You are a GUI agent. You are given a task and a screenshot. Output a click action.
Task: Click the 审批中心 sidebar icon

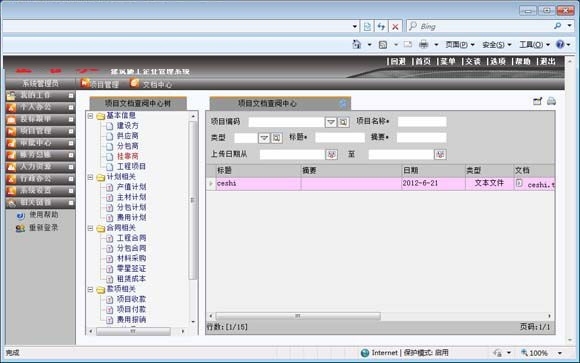[11, 143]
